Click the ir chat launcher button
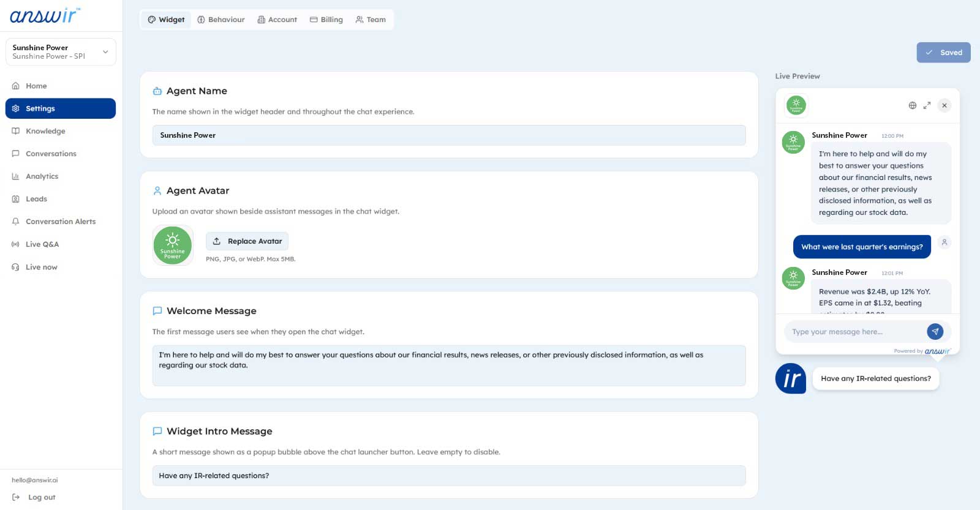 [x=791, y=378]
